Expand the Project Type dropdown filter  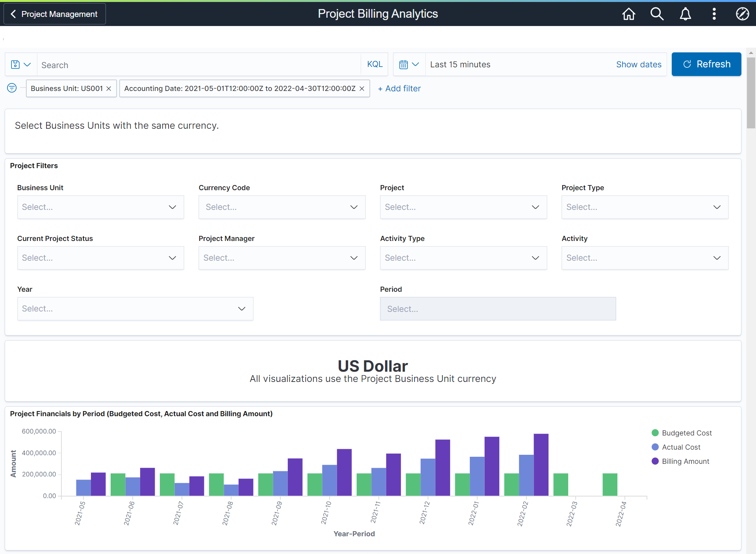[644, 207]
